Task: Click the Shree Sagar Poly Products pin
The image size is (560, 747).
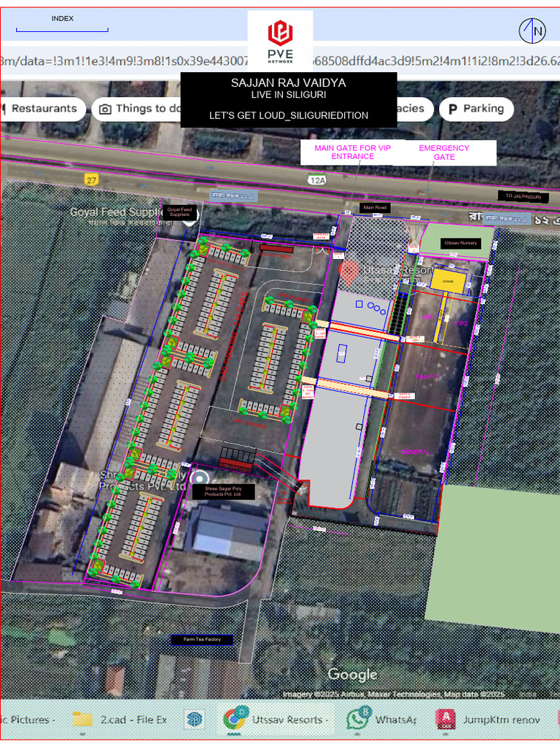Action: (199, 478)
